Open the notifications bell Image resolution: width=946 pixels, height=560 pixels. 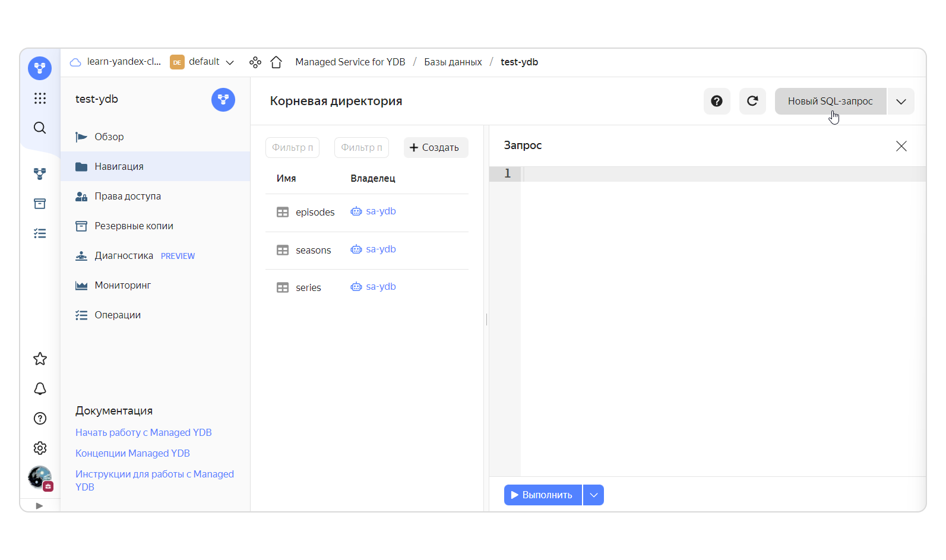tap(40, 388)
